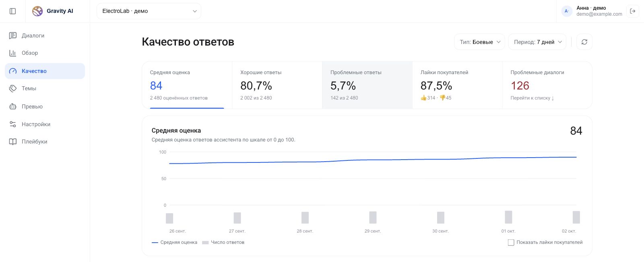The width and height of the screenshot is (644, 262).
Task: Open the Период: 7 дней dropdown
Action: [537, 42]
